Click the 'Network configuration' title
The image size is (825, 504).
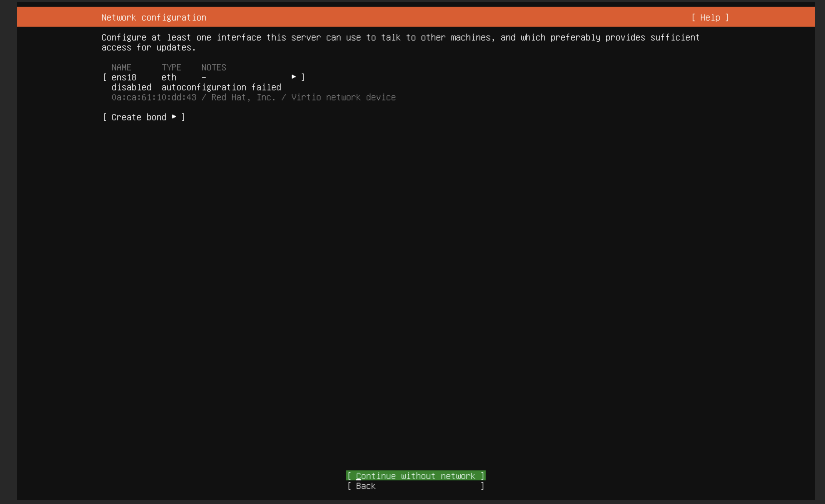(x=154, y=17)
